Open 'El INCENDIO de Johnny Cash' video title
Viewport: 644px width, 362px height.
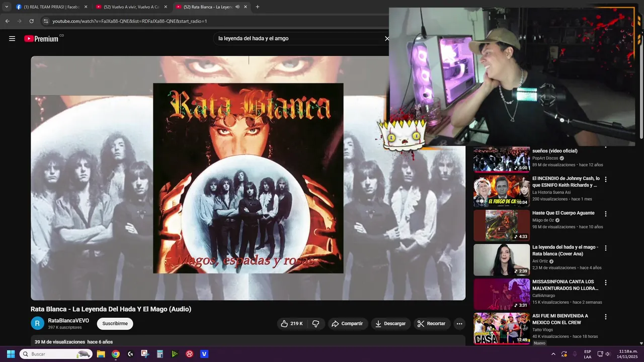[566, 182]
